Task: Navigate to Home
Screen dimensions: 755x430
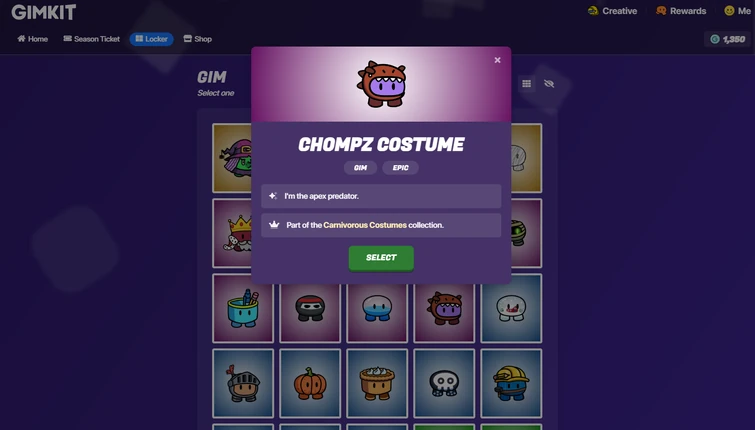Action: pos(32,39)
